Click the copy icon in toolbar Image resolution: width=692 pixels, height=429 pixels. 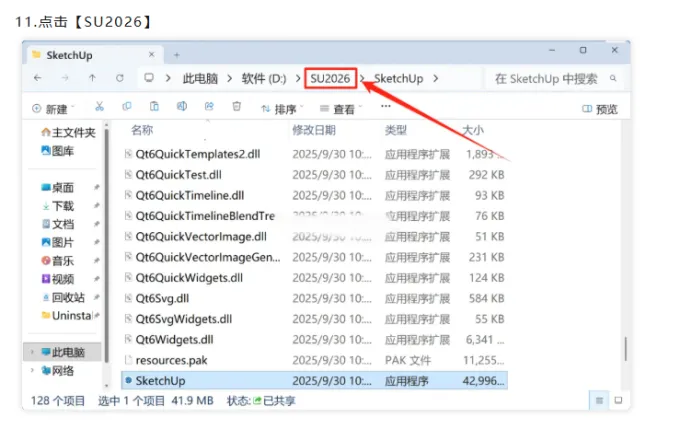pos(127,106)
